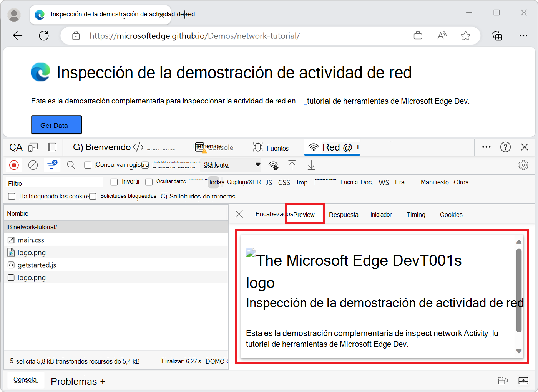Image resolution: width=538 pixels, height=392 pixels.
Task: Switch to the Bienvenido tab
Action: 102,147
